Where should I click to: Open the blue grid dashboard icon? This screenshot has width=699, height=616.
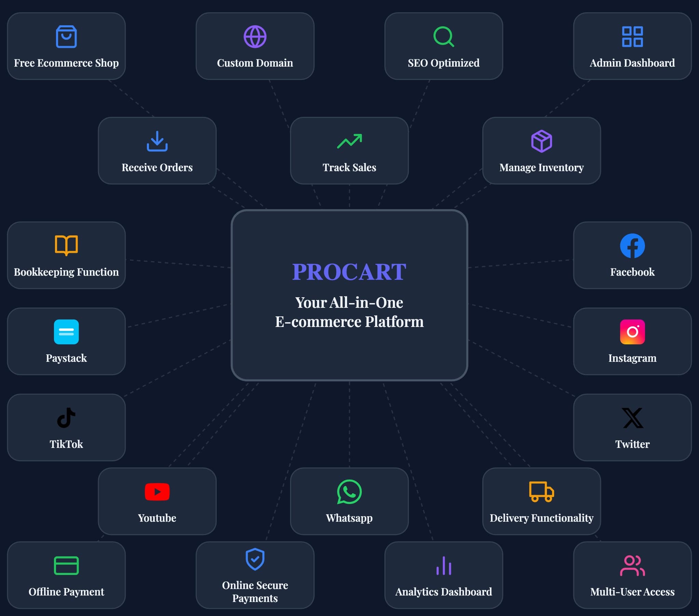click(x=632, y=37)
